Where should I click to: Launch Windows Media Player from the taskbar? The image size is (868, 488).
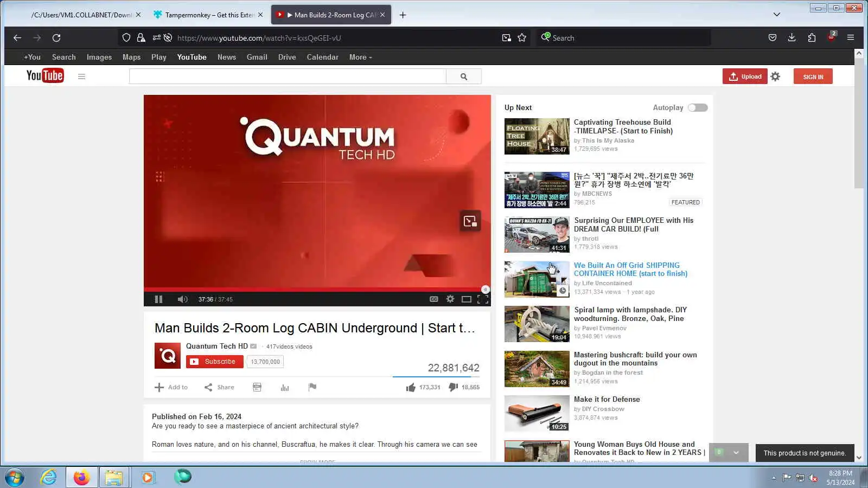[x=148, y=477]
